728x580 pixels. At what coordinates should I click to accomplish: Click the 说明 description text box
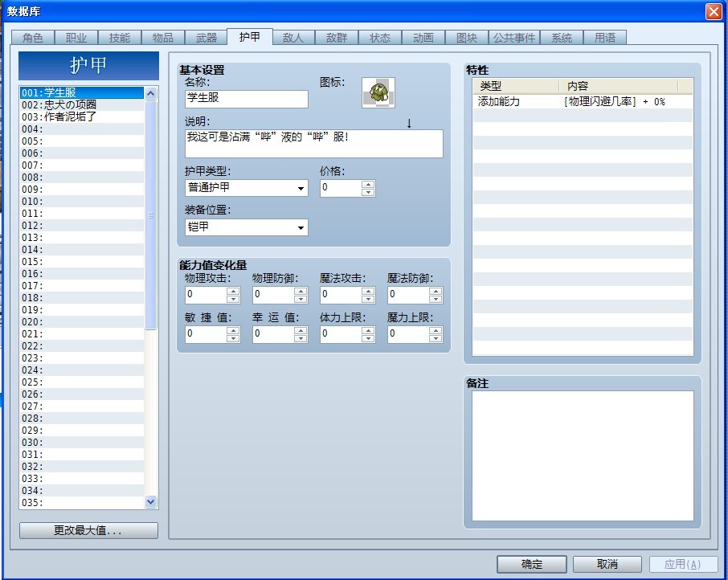coord(314,144)
